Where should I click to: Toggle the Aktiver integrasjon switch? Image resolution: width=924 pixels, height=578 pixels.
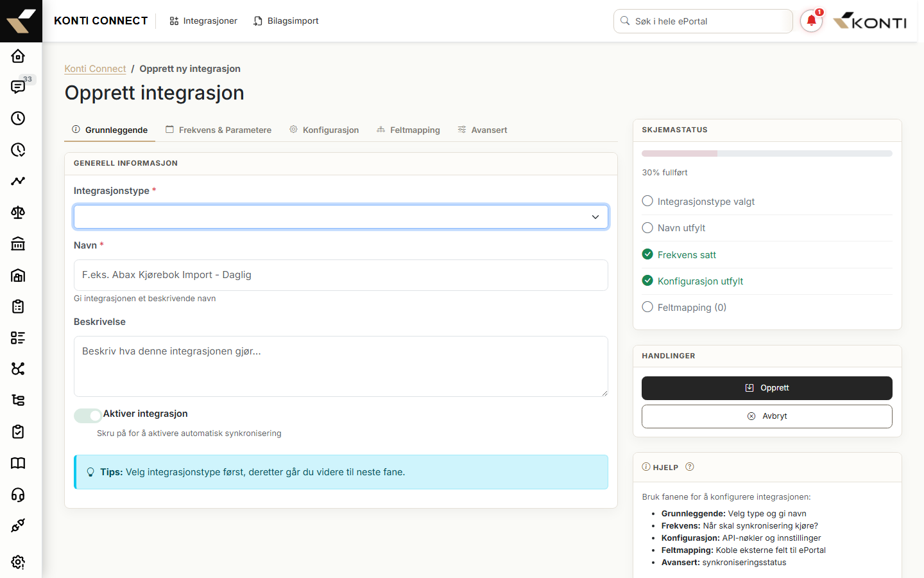point(88,416)
